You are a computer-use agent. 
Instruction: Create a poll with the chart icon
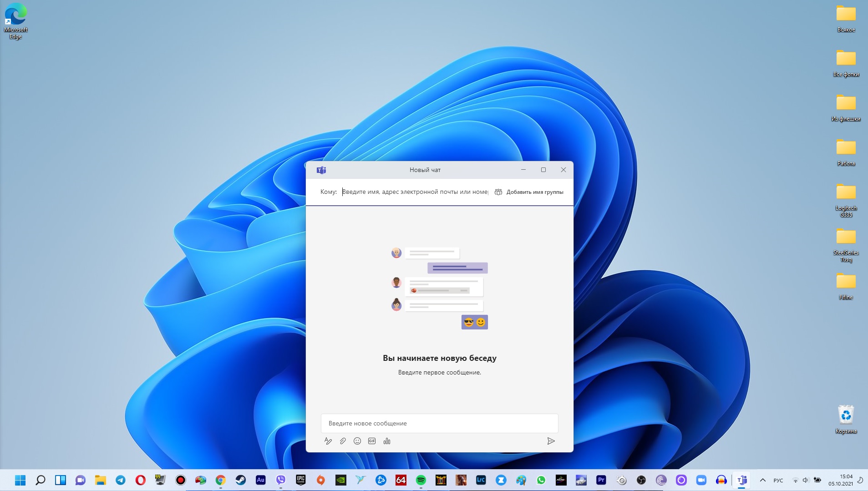point(387,441)
